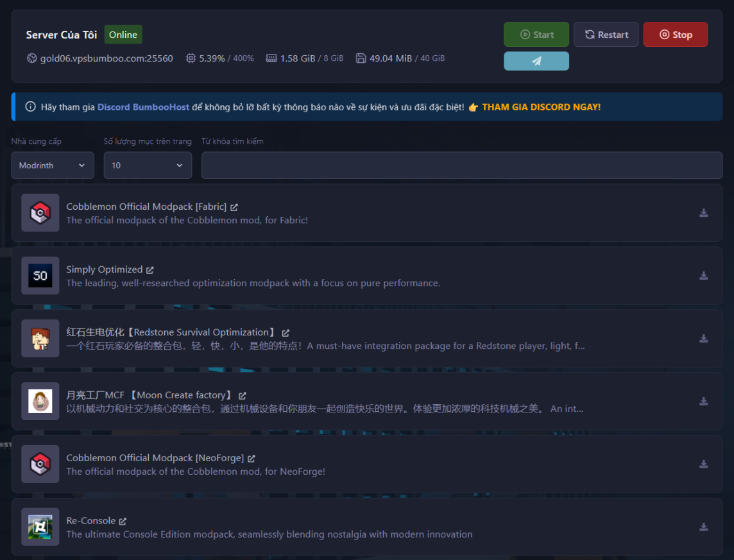Click the disk storage icon
Screen dimensions: 734x560
coord(360,58)
